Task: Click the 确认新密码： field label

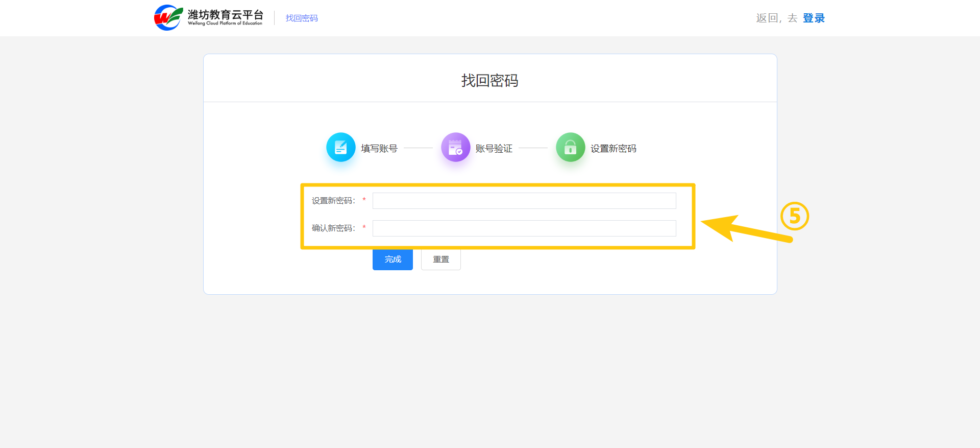Action: pyautogui.click(x=333, y=228)
